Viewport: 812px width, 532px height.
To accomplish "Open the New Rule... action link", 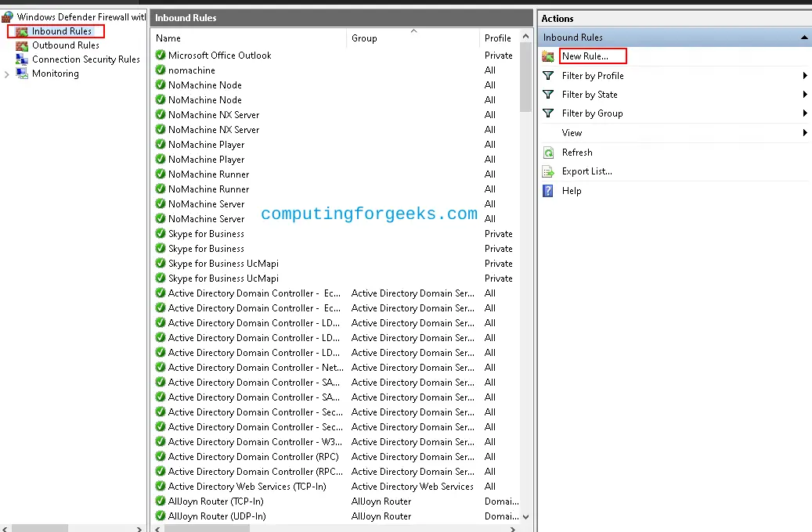I will 585,56.
